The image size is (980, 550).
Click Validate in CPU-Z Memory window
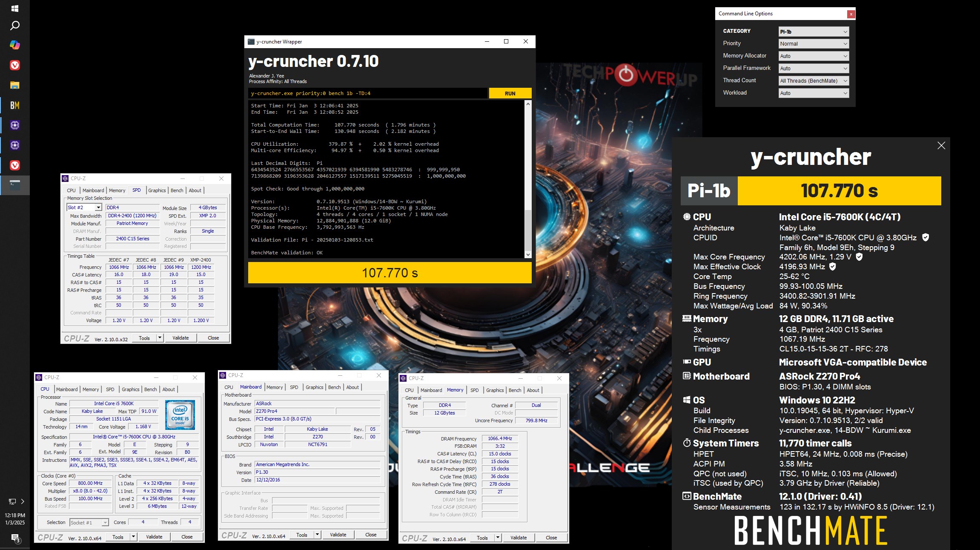pos(519,538)
